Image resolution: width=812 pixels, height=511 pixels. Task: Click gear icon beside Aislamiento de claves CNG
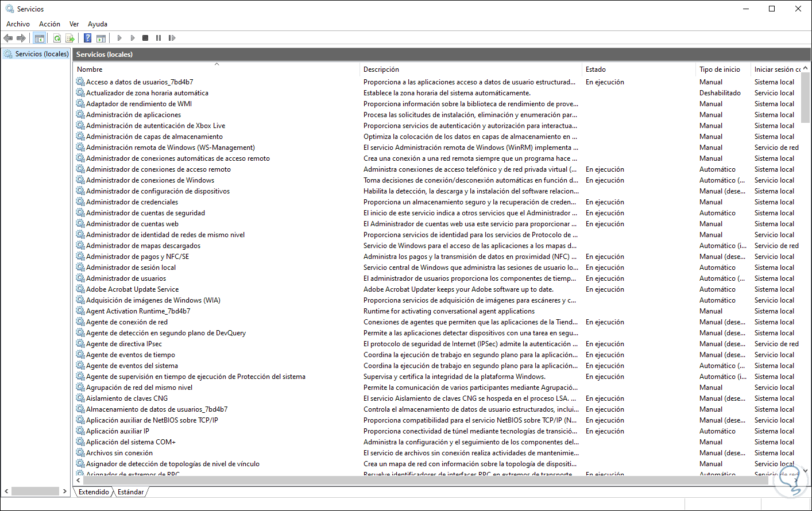pos(80,398)
